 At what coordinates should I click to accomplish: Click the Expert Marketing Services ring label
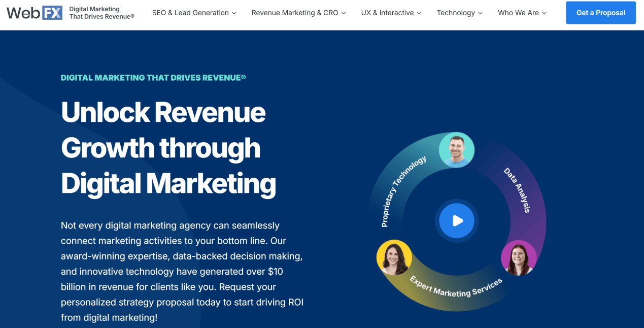click(x=456, y=287)
